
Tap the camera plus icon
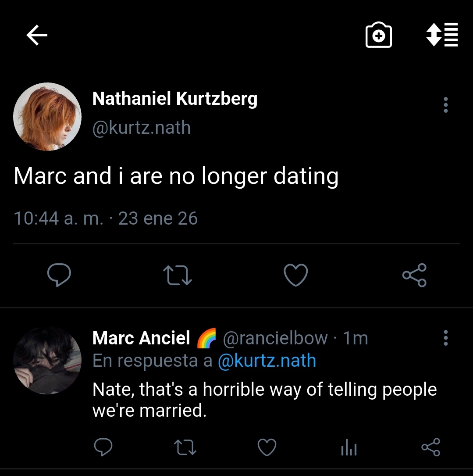click(379, 35)
